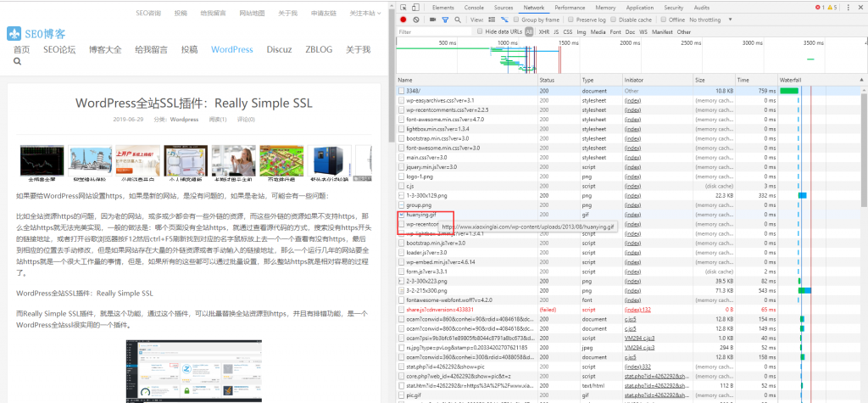Viewport: 868px width, 403px height.
Task: Click the file icon of c.js request
Action: point(402,186)
